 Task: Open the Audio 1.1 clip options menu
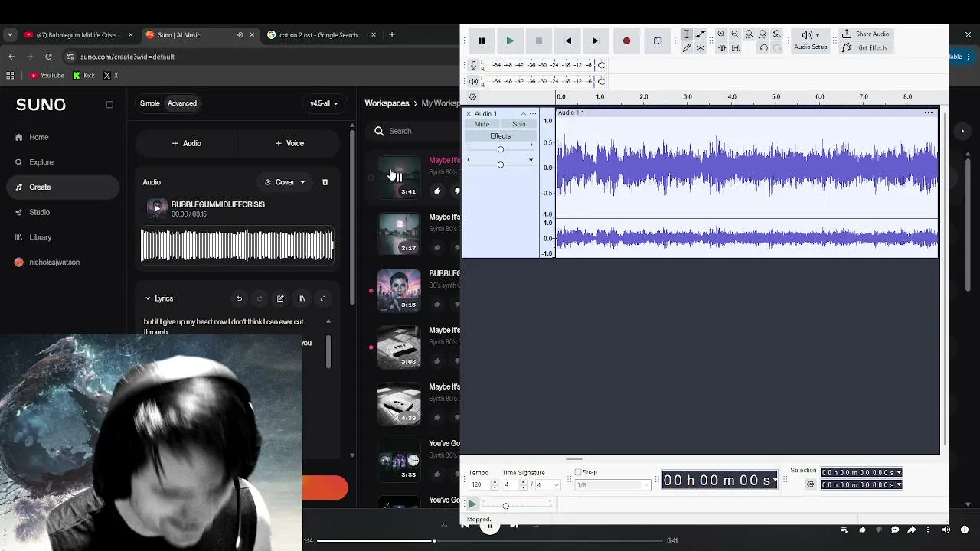929,113
